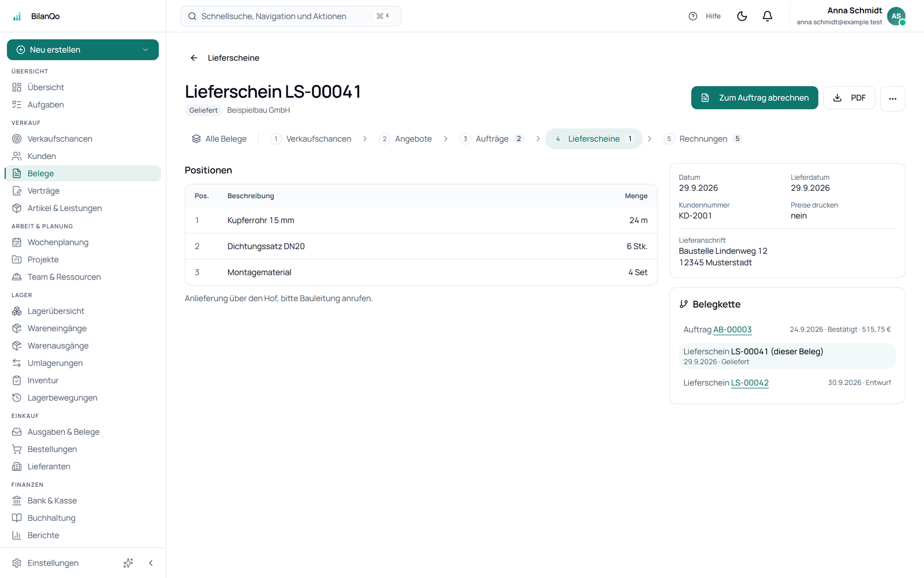
Task: Click Zum Auftrag abrechnen button
Action: pyautogui.click(x=755, y=98)
